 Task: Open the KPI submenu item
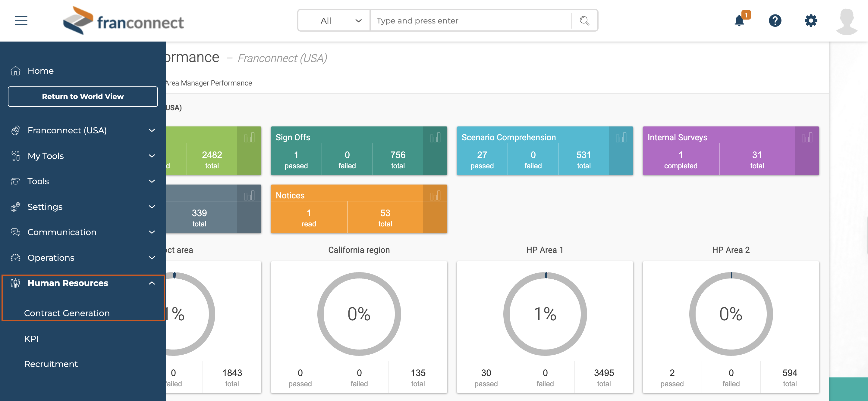pos(31,339)
